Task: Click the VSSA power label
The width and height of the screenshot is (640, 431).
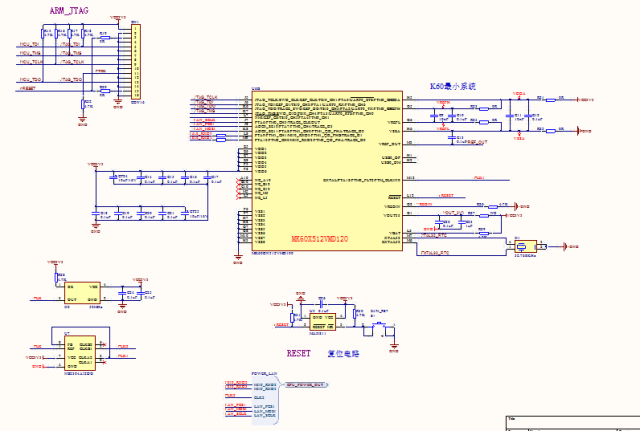Action: tap(519, 138)
